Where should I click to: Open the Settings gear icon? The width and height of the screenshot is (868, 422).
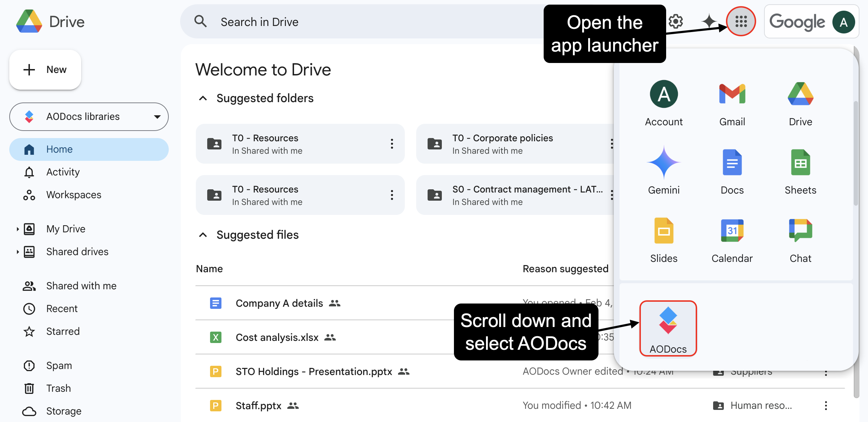click(x=675, y=22)
